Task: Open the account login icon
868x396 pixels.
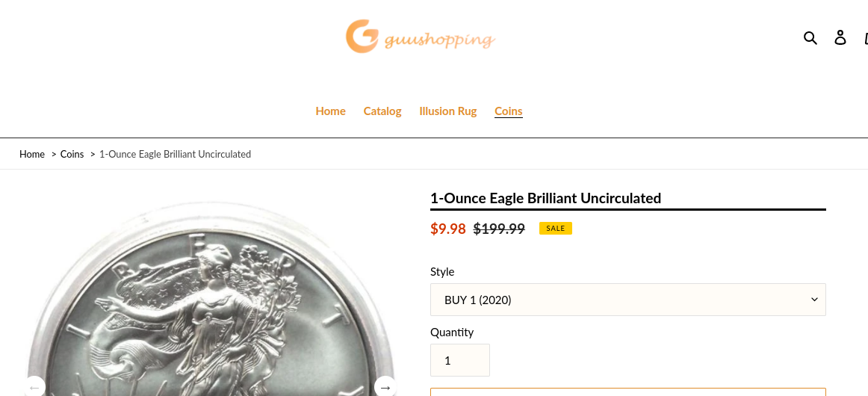Action: tap(840, 37)
